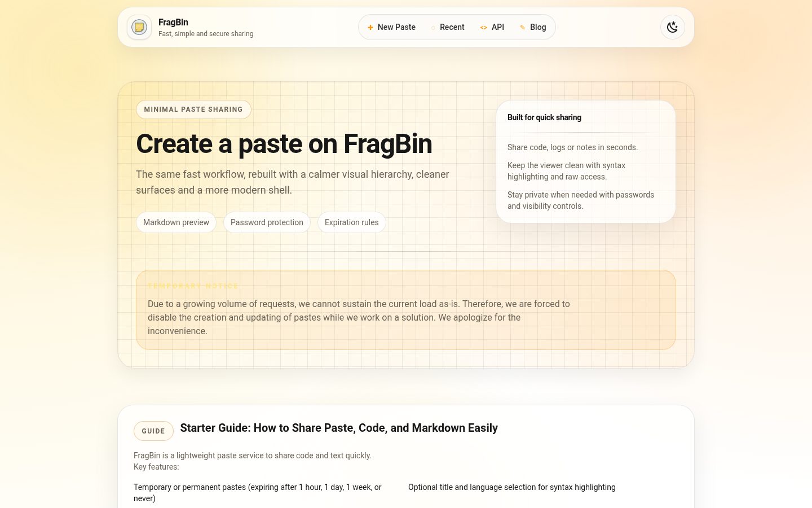Click 'FragBin is a lightweight paste service' sentence
This screenshot has width=812, height=508.
point(253,456)
